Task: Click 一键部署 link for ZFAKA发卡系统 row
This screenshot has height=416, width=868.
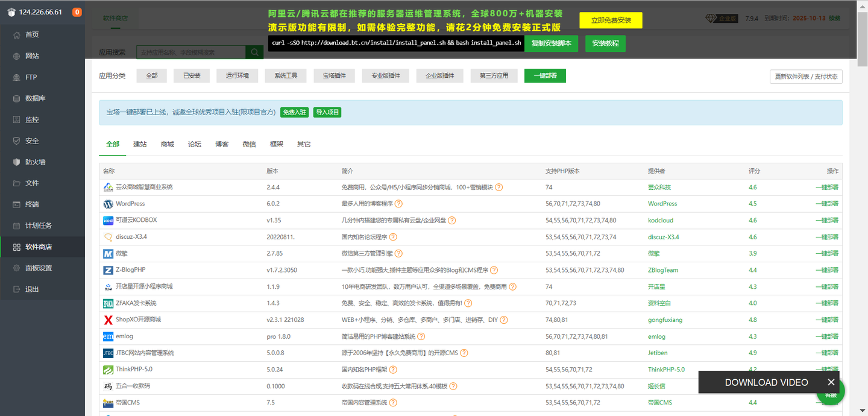Action: coord(827,303)
